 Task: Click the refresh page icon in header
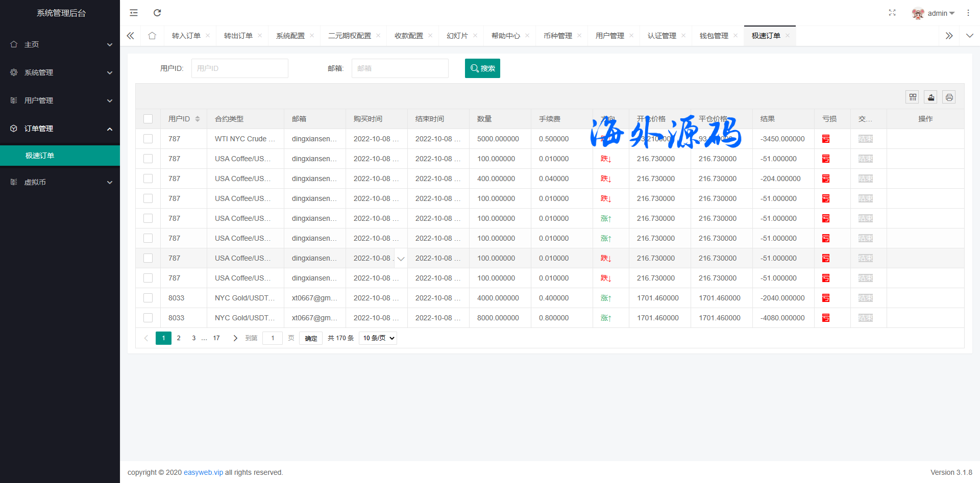click(x=157, y=13)
